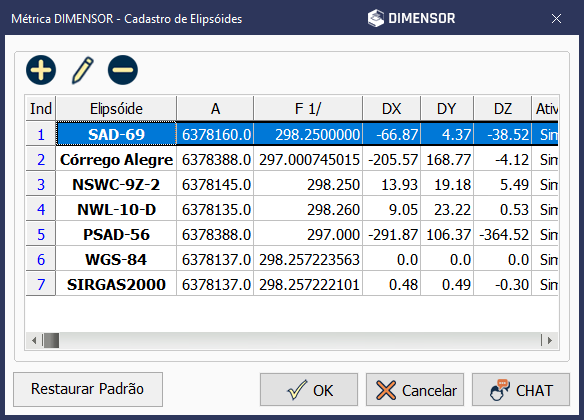
Task: Click row index 5 header
Action: [x=41, y=234]
